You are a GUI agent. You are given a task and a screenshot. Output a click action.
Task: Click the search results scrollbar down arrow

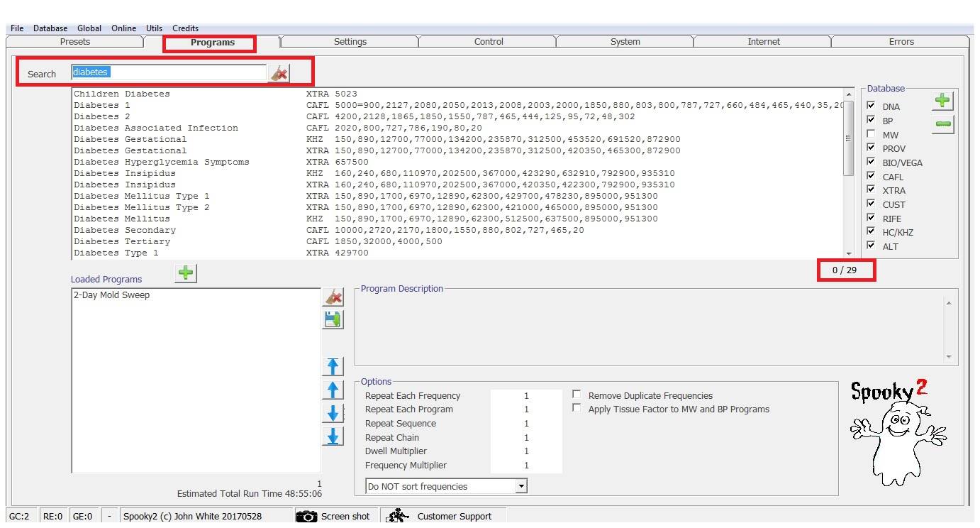pyautogui.click(x=849, y=253)
